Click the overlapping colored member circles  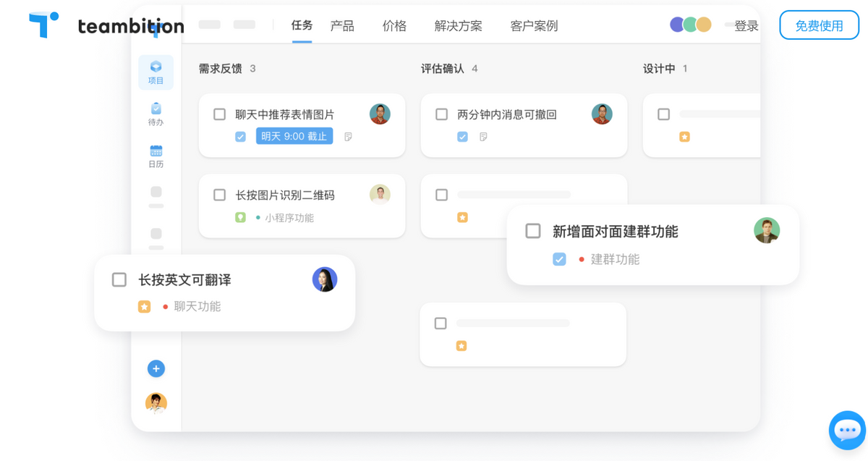(691, 25)
